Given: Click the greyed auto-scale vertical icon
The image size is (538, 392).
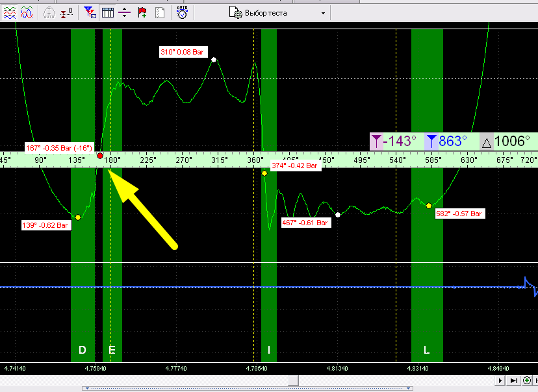Looking at the screenshot, I should coord(49,13).
